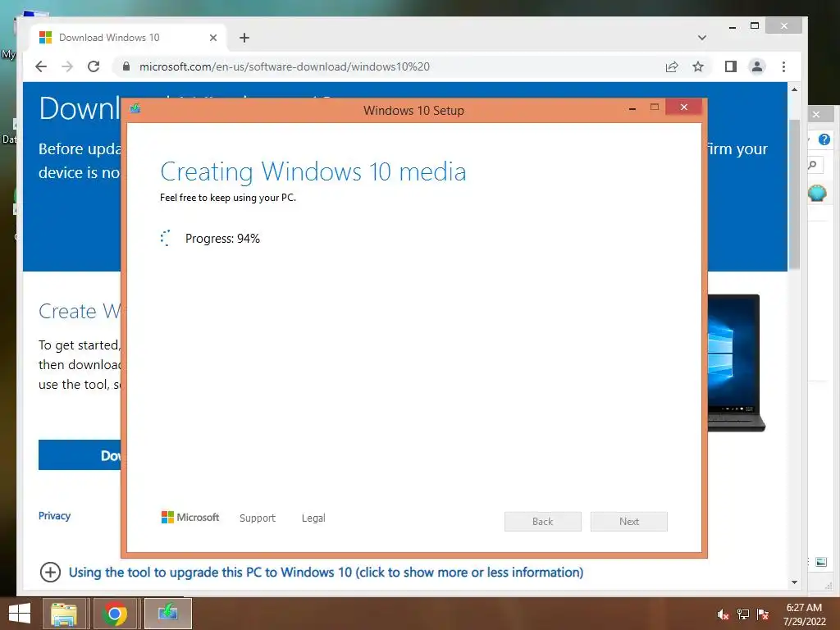Screen dimensions: 840x630
Task: Click the Legal link in Setup
Action: click(313, 518)
